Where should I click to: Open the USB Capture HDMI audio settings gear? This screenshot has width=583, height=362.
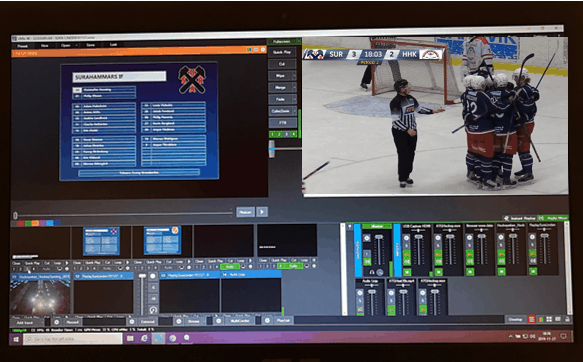pos(407,238)
